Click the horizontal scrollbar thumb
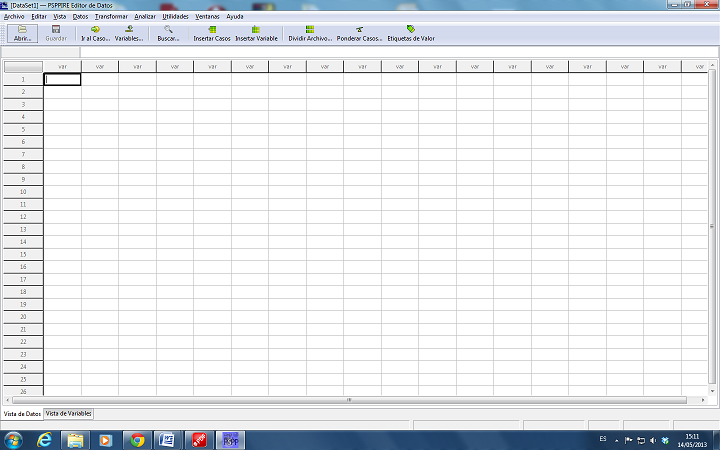The width and height of the screenshot is (720, 450). coord(349,400)
